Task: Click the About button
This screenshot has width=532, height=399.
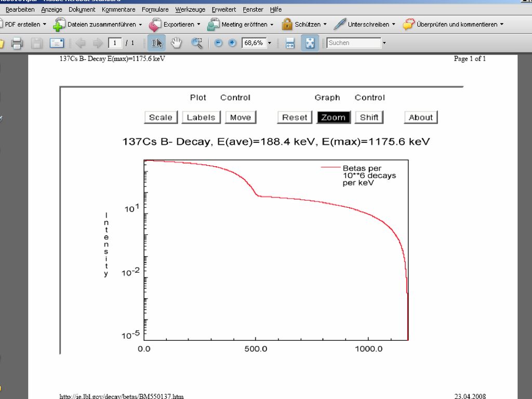Action: click(421, 117)
